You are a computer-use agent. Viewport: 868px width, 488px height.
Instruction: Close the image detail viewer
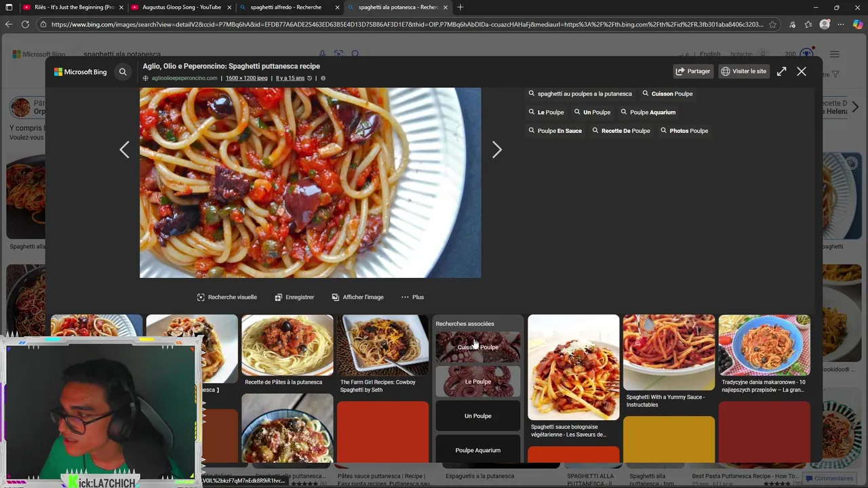pos(802,71)
